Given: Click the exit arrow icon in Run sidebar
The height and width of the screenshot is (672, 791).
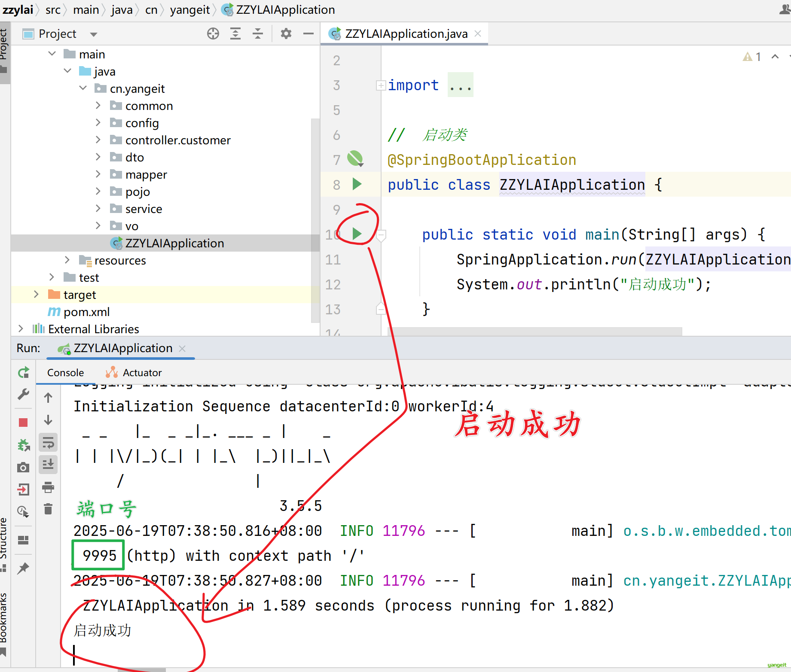Looking at the screenshot, I should pyautogui.click(x=24, y=490).
